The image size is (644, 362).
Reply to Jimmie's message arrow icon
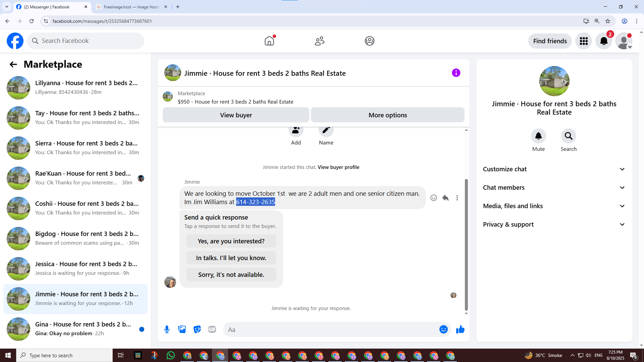click(445, 198)
